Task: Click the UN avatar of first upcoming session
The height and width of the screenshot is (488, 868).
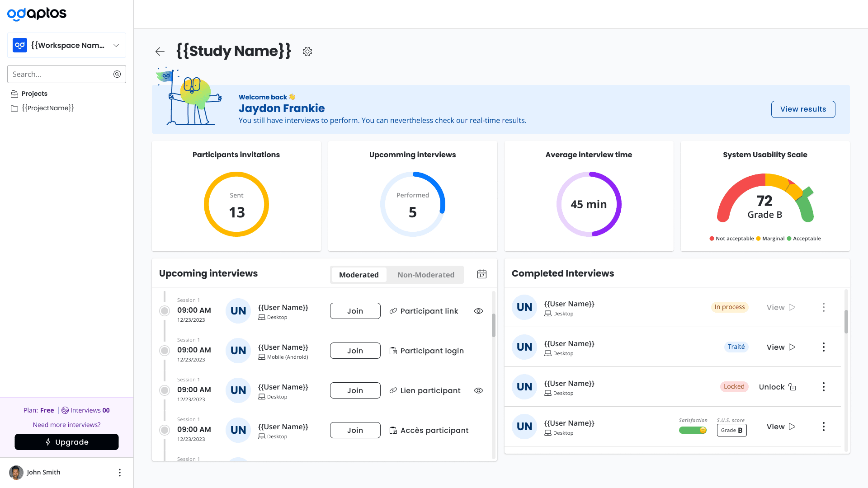Action: (238, 311)
